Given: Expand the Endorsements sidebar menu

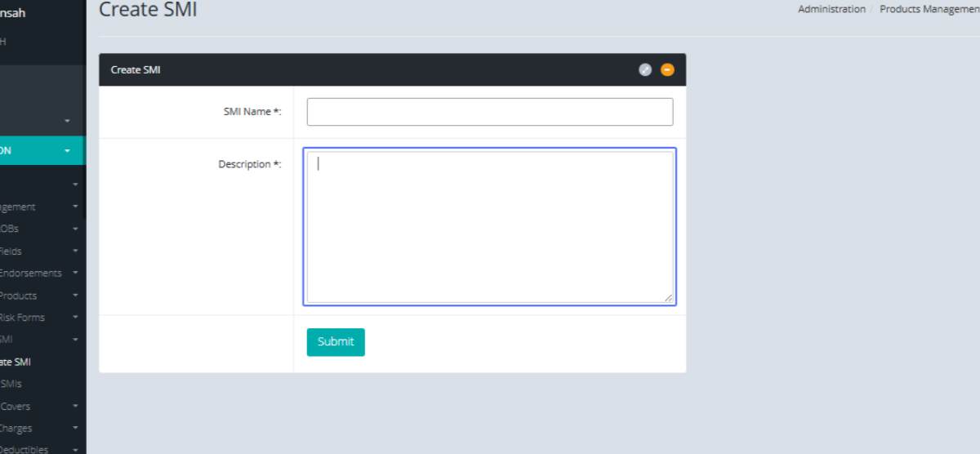Looking at the screenshot, I should pyautogui.click(x=31, y=274).
